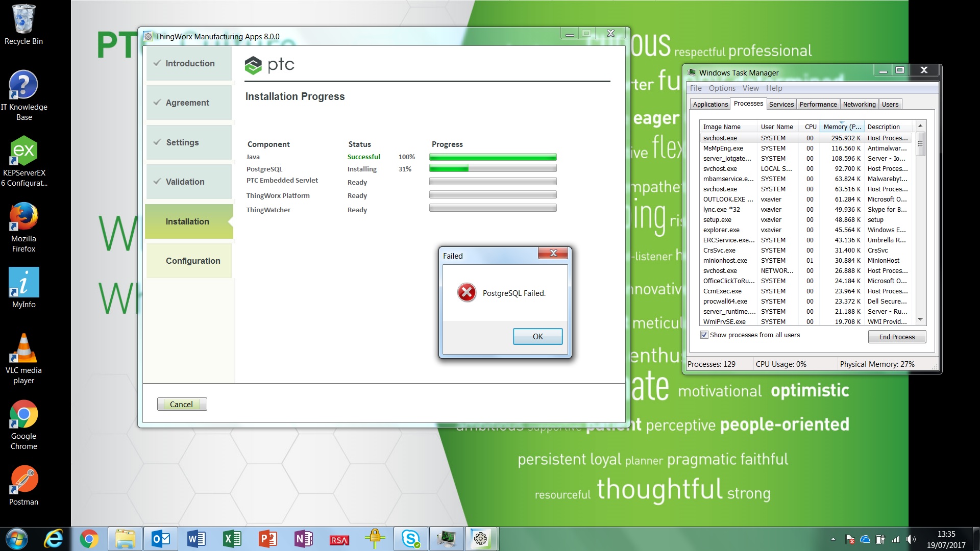
Task: Select the Introduction step in installer sidebar
Action: tap(189, 63)
